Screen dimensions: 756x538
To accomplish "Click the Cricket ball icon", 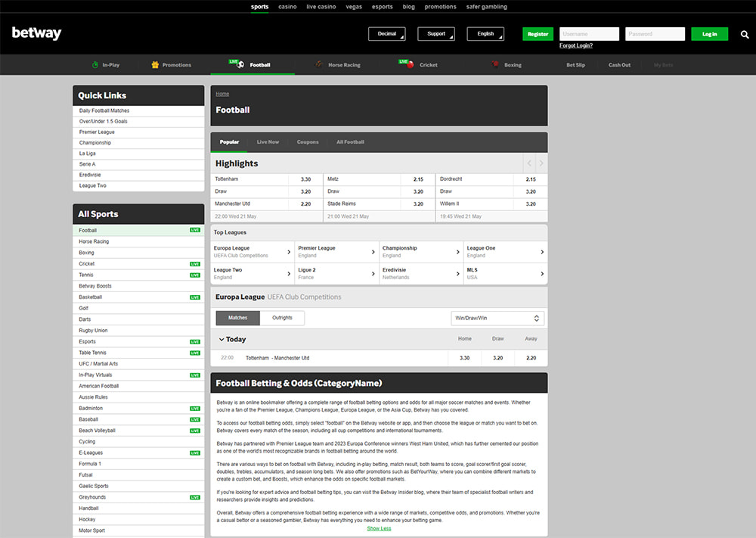I will pyautogui.click(x=411, y=64).
